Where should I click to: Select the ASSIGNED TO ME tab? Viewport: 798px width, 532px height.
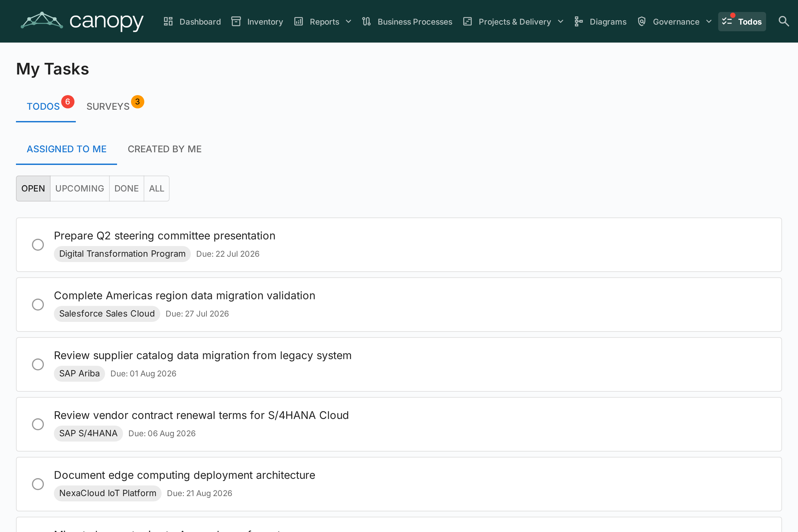pyautogui.click(x=66, y=149)
